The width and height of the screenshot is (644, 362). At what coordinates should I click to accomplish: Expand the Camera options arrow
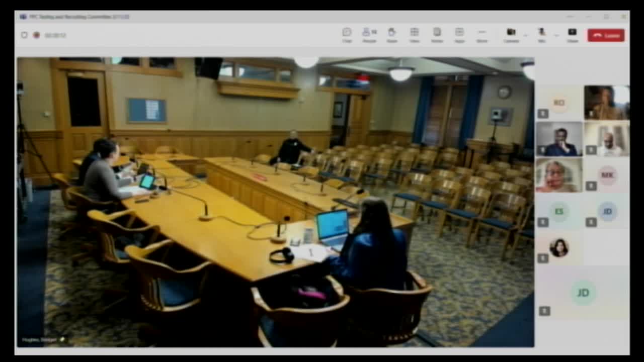(x=526, y=35)
